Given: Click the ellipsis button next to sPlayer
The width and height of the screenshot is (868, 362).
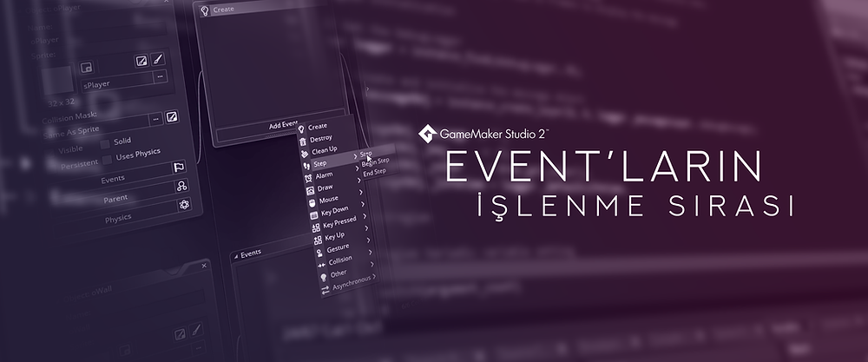Looking at the screenshot, I should coord(161,76).
